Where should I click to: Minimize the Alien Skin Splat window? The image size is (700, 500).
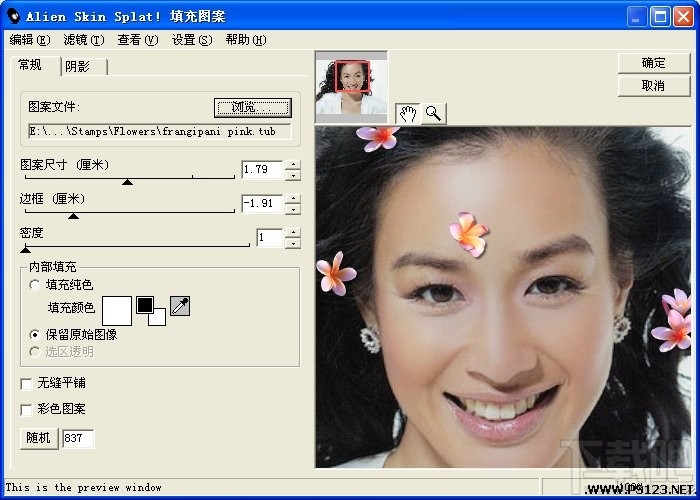(x=637, y=17)
